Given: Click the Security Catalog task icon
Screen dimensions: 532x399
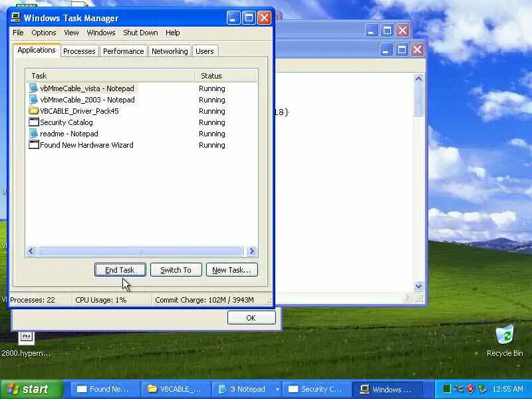Looking at the screenshot, I should click(x=34, y=122).
